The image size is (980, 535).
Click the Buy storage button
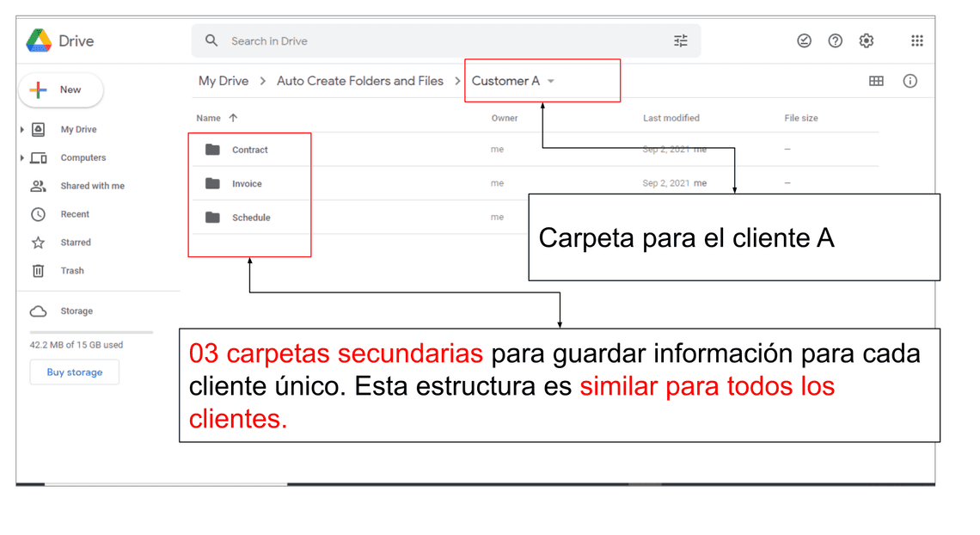click(x=75, y=372)
